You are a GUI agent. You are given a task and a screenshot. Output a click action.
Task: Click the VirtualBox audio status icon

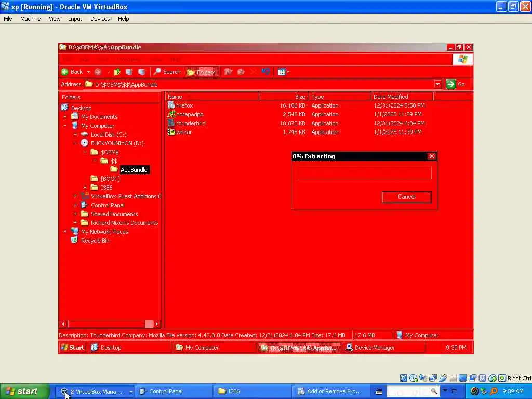coord(423,378)
